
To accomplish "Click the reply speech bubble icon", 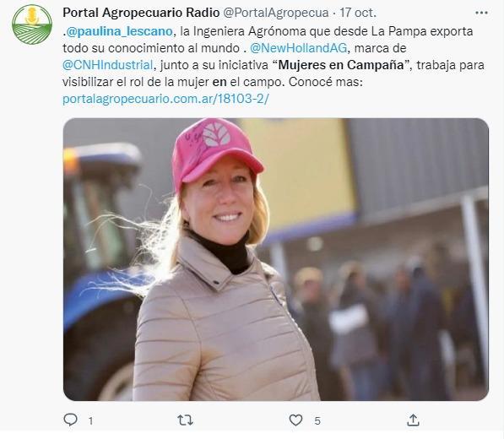I will coord(70,420).
